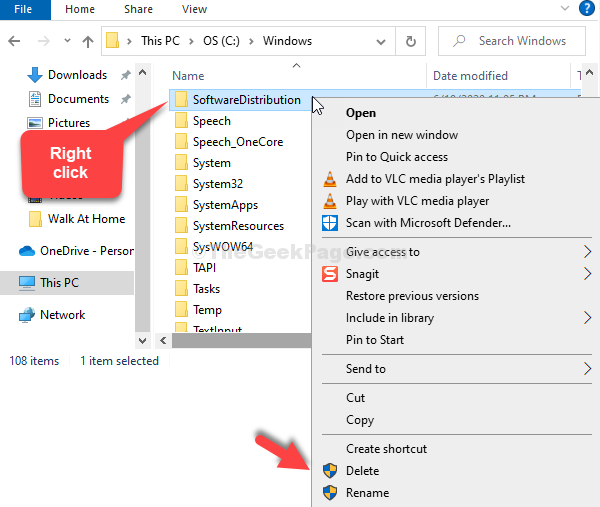Select OneDrive - Personal in sidebar
Image resolution: width=600 pixels, height=507 pixels.
tap(76, 251)
